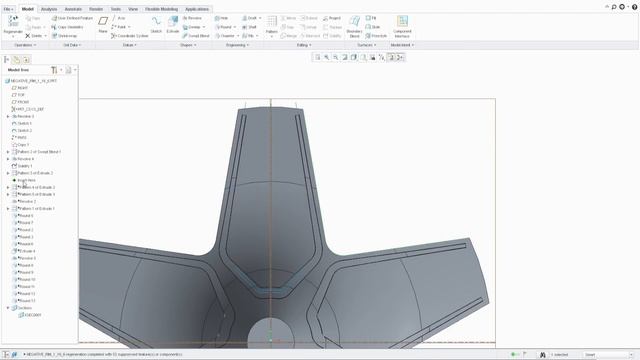This screenshot has height=360, width=640.
Task: Select the Boundary Blend tool
Action: point(354,26)
